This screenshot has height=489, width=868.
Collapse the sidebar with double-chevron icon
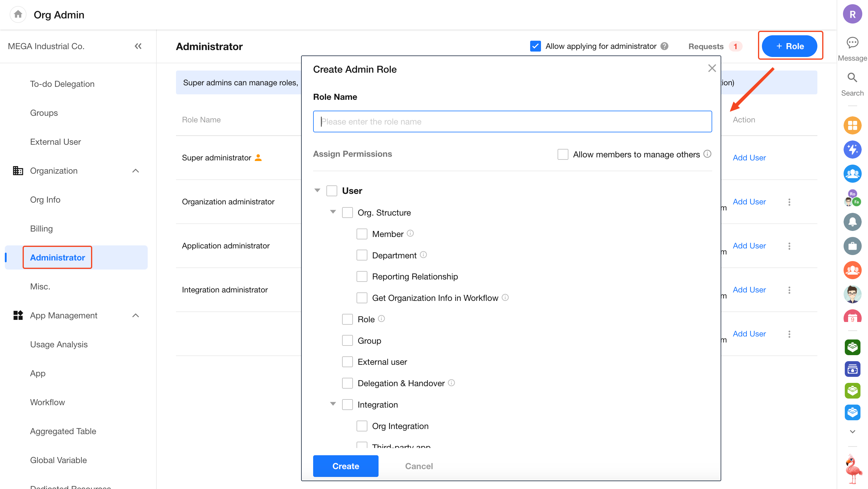click(138, 46)
